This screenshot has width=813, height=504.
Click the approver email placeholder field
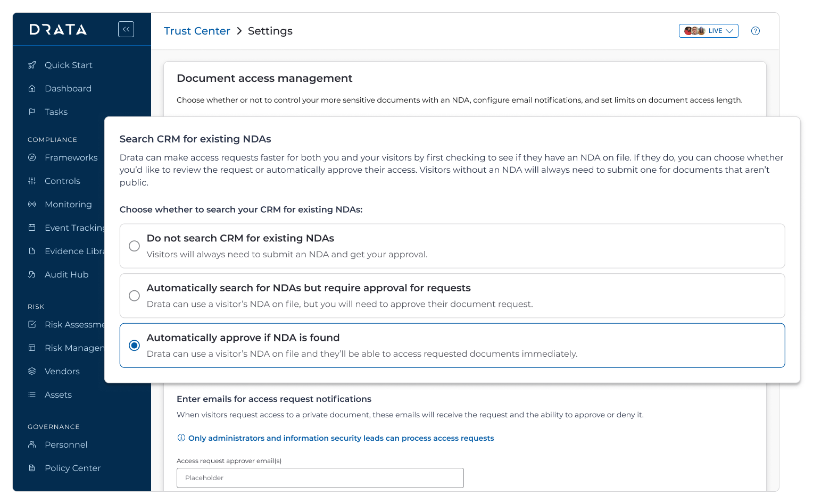tap(320, 478)
